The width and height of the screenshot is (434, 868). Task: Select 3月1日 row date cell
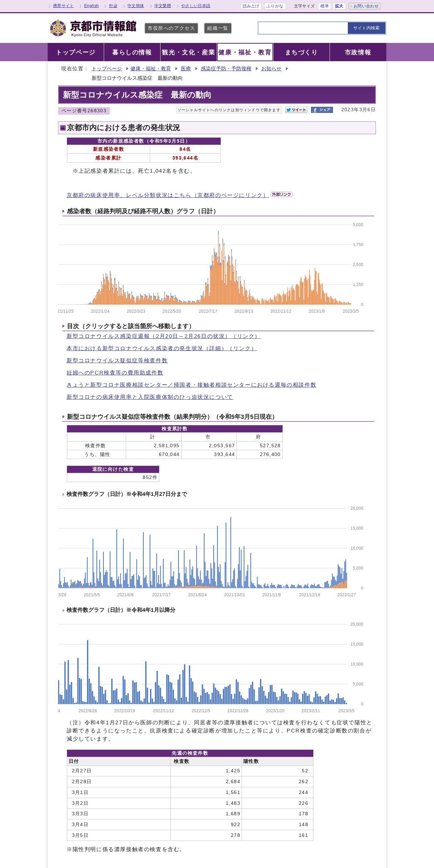[x=119, y=793]
